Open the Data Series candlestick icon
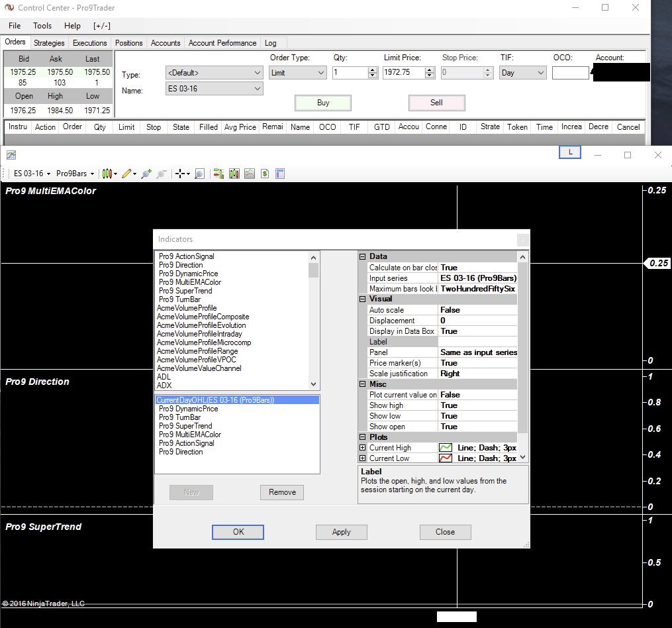672x628 pixels. (x=234, y=174)
